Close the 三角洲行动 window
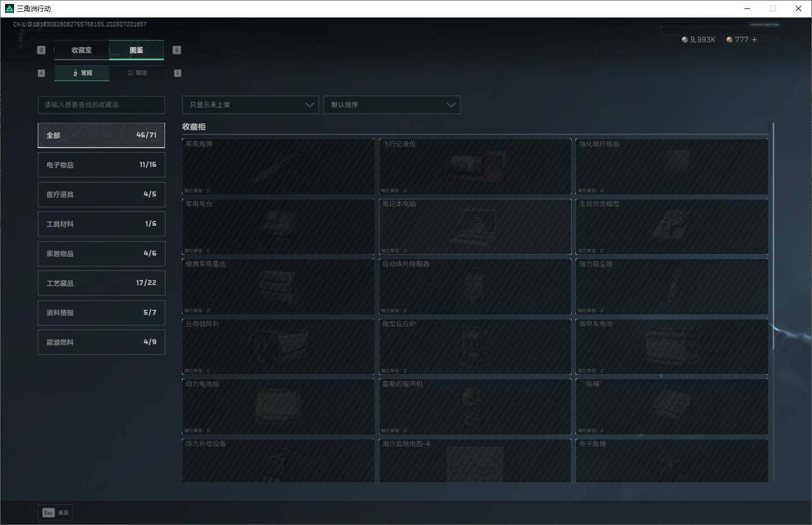 coord(798,8)
